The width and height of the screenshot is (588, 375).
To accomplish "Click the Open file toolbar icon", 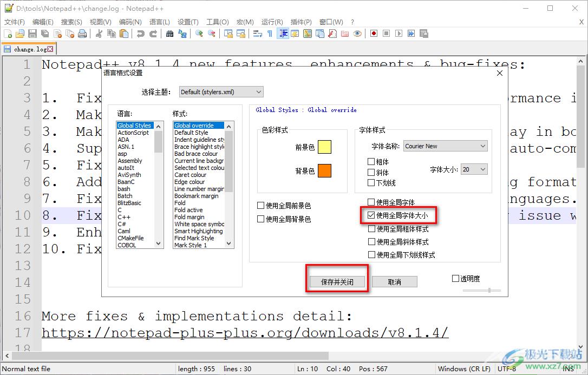I will click(20, 34).
